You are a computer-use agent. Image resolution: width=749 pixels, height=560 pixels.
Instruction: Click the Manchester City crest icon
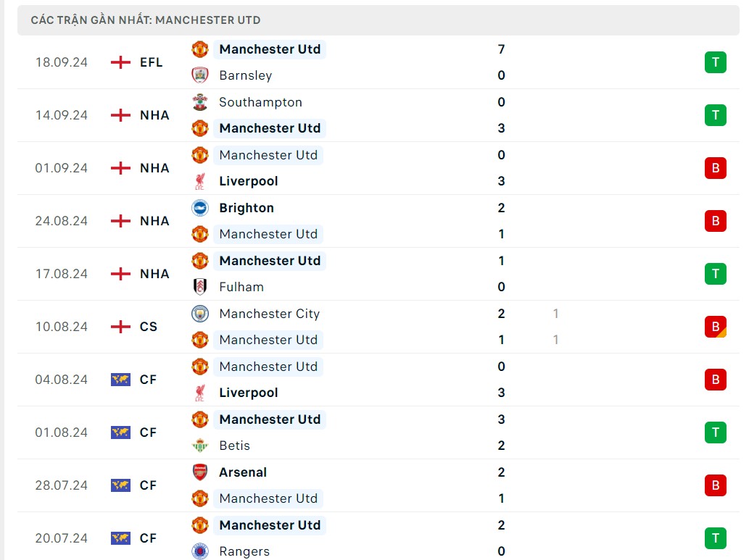click(x=199, y=314)
